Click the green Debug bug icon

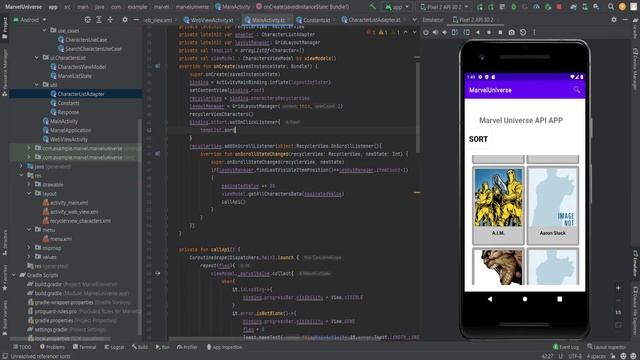point(513,7)
